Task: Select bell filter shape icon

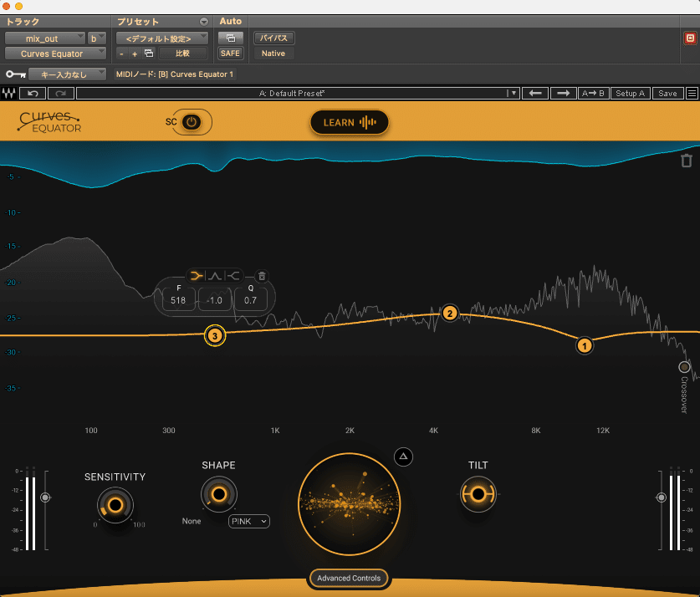Action: pyautogui.click(x=215, y=276)
